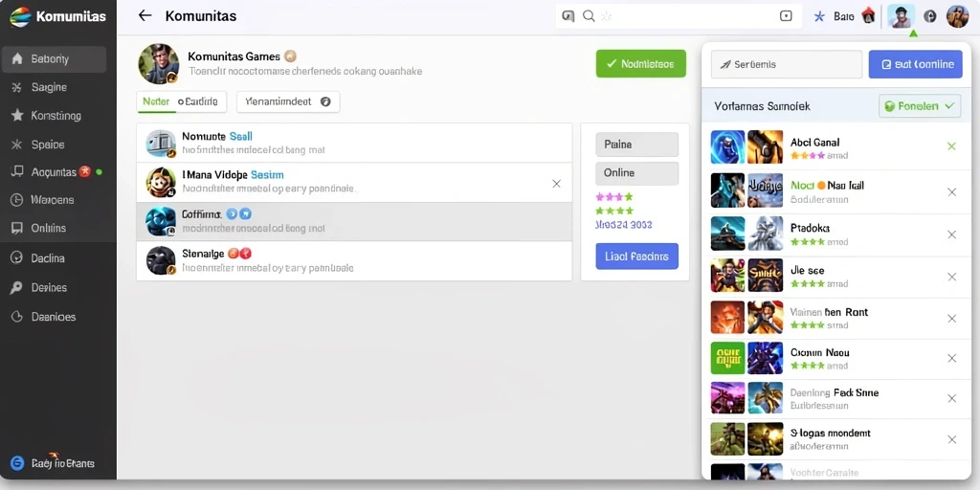
Task: Open the highlighted user avatar in header
Action: 900,17
